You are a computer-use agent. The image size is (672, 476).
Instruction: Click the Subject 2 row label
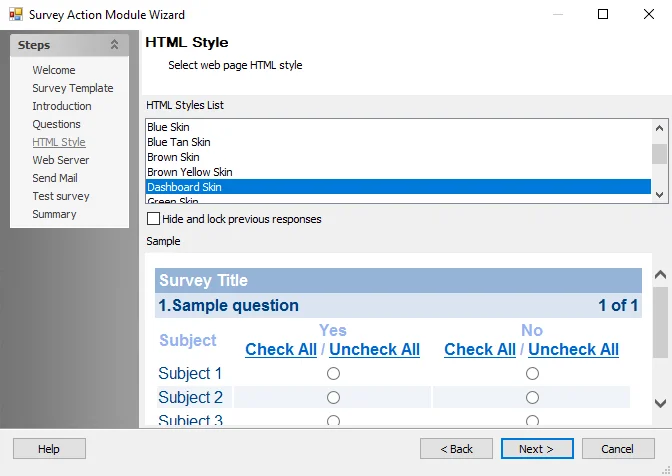pos(190,397)
